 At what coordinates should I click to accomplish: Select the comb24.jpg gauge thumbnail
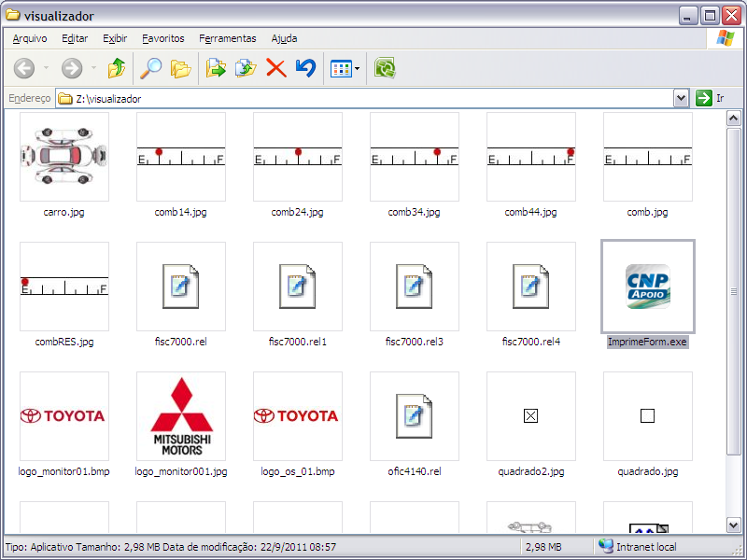click(x=298, y=157)
